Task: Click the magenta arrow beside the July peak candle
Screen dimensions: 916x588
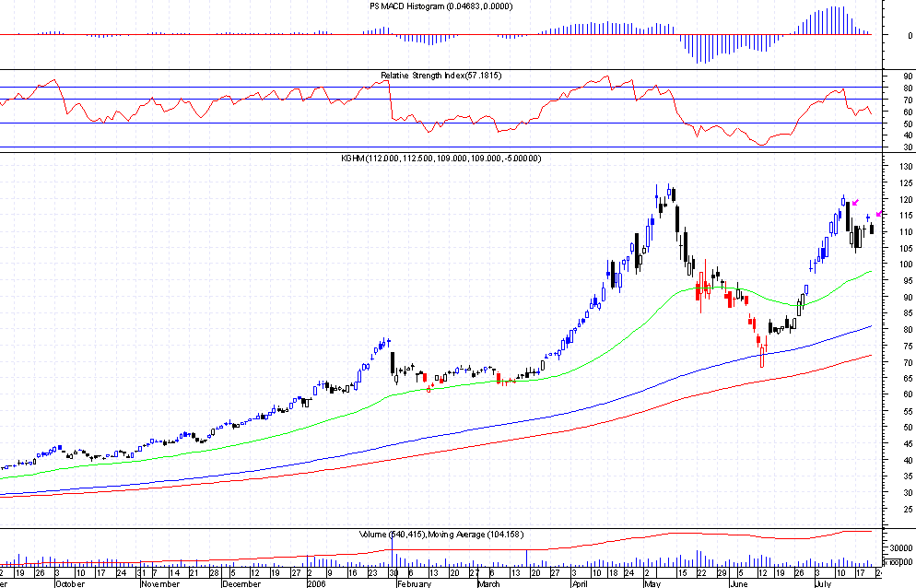Action: [856, 203]
